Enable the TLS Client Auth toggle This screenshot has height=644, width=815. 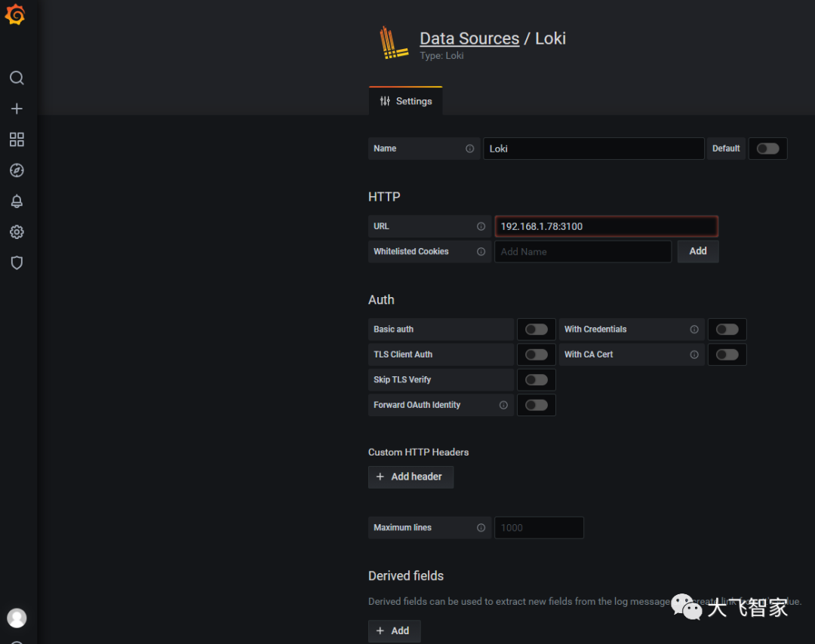tap(537, 354)
